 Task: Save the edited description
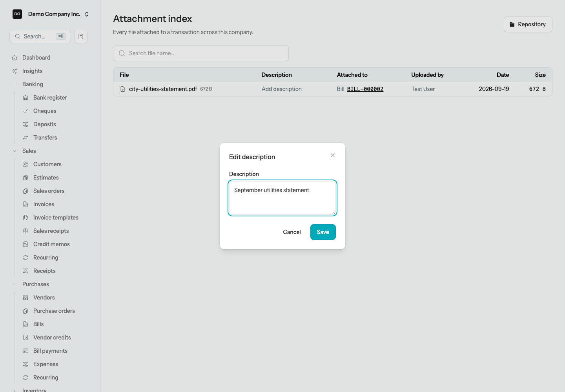(323, 232)
